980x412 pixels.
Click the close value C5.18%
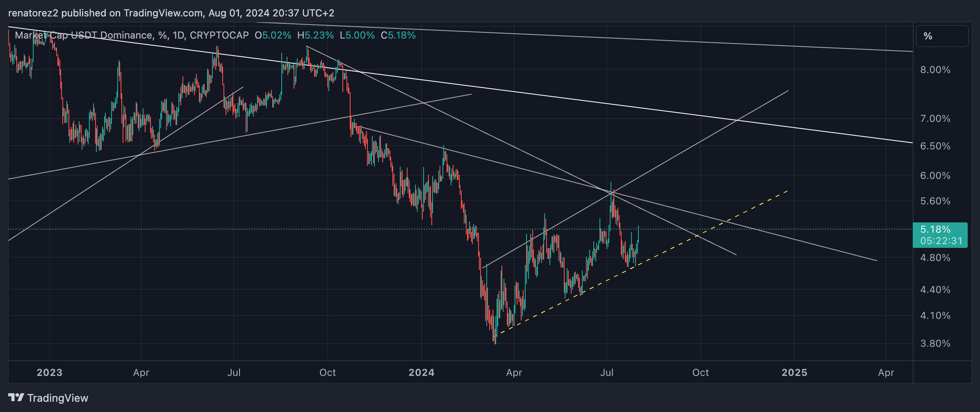(398, 35)
